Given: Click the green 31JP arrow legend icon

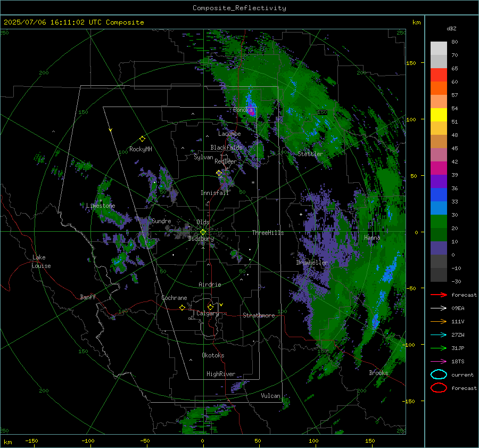Looking at the screenshot, I should 439,348.
